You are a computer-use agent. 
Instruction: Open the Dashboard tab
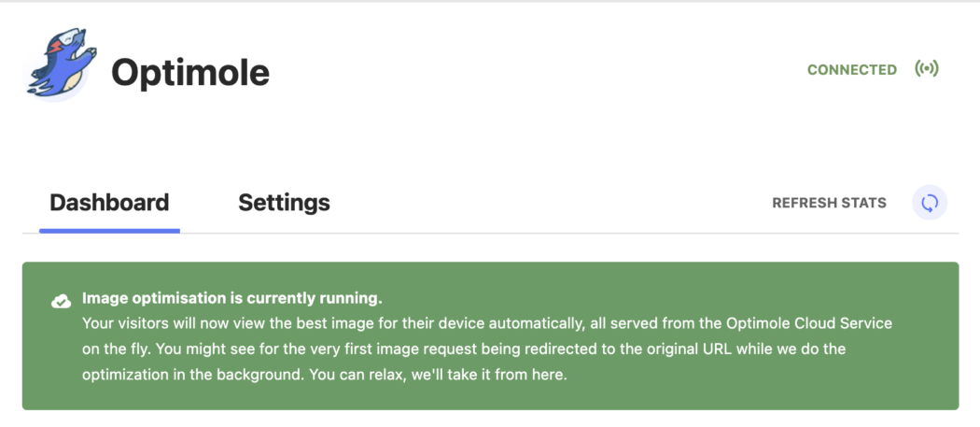[109, 203]
